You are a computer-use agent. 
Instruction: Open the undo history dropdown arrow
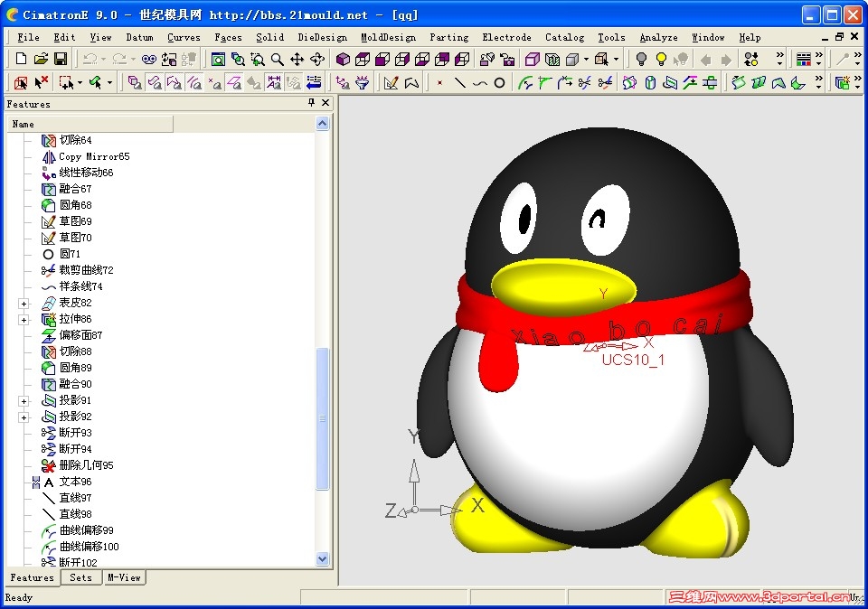tap(103, 60)
